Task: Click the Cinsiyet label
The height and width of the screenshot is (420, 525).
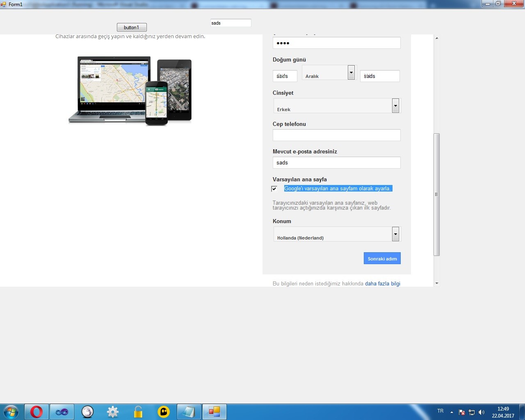Action: tap(283, 93)
